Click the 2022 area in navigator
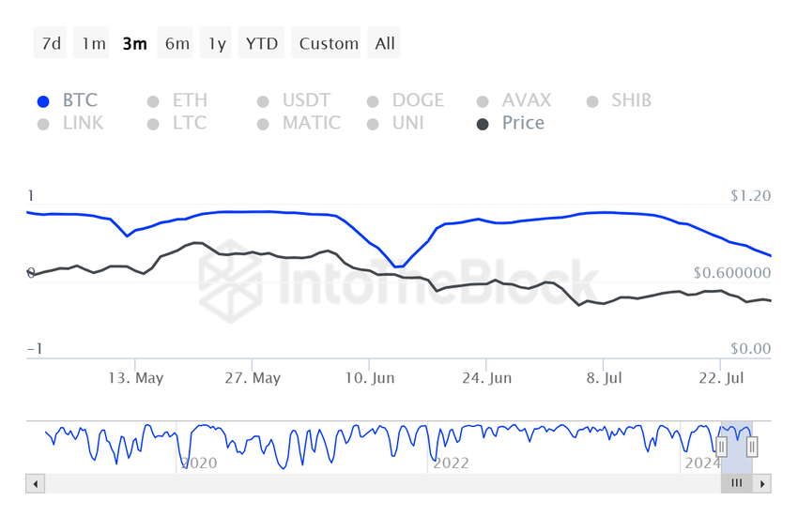This screenshot has height=532, width=798. tap(451, 463)
